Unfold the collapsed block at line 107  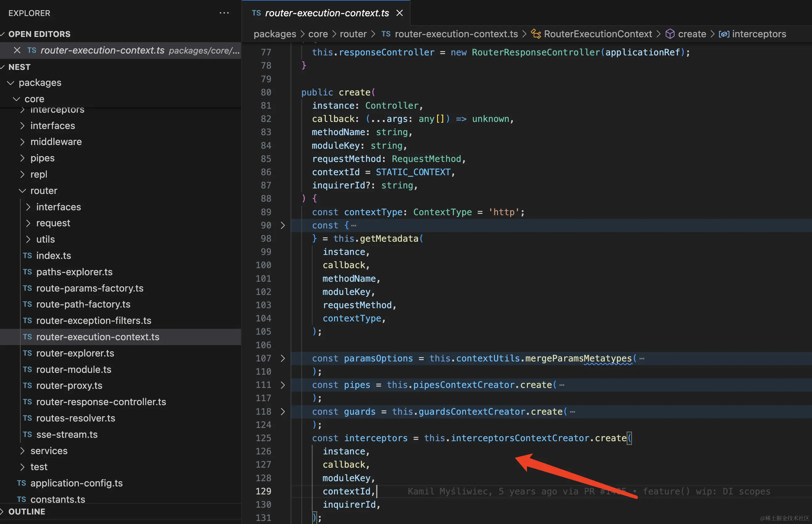coord(282,358)
